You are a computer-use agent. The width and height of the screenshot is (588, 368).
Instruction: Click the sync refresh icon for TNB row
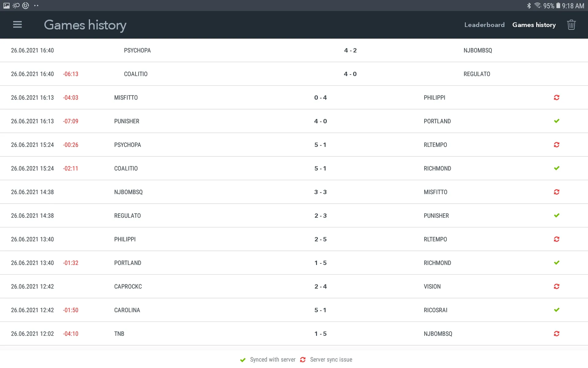(x=557, y=334)
